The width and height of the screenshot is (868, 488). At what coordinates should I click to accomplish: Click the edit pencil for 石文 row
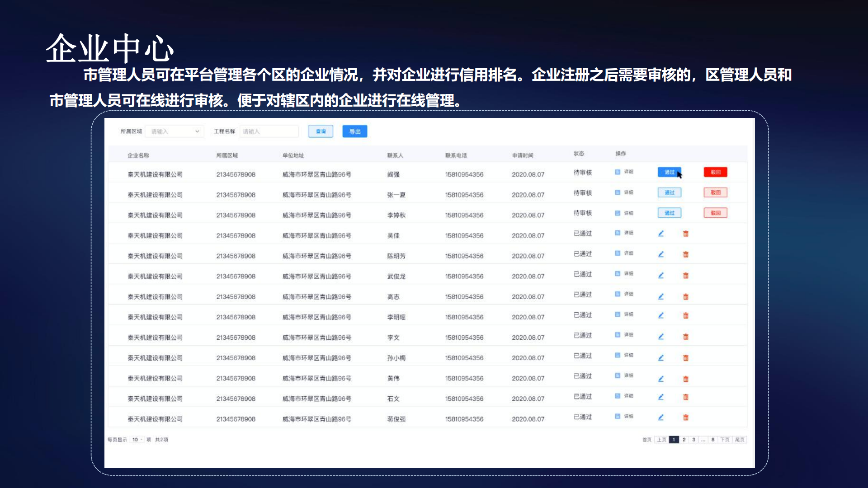tap(660, 397)
